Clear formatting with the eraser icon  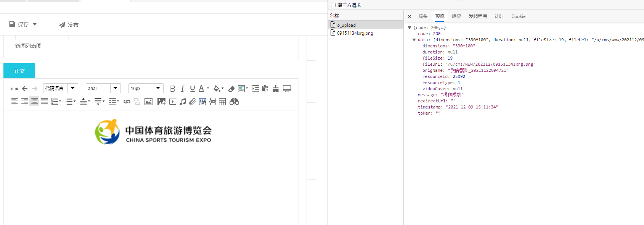click(x=231, y=89)
